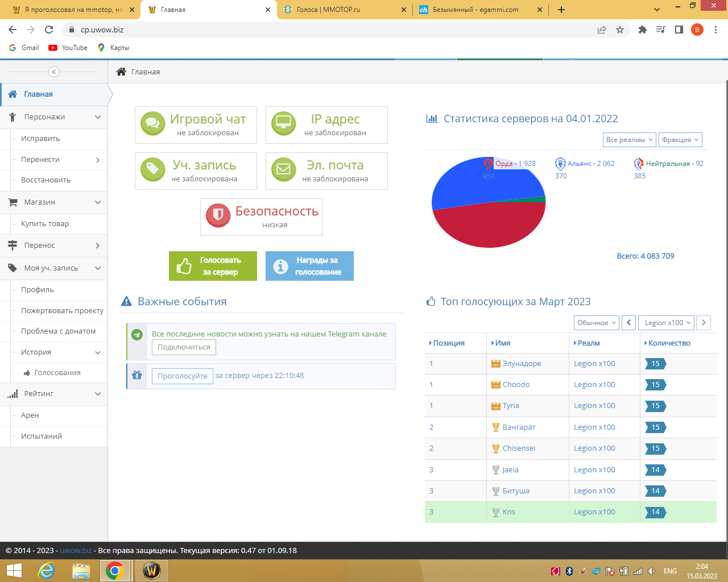Select Исправить in the sidebar
Viewport: 728px width, 582px height.
40,139
